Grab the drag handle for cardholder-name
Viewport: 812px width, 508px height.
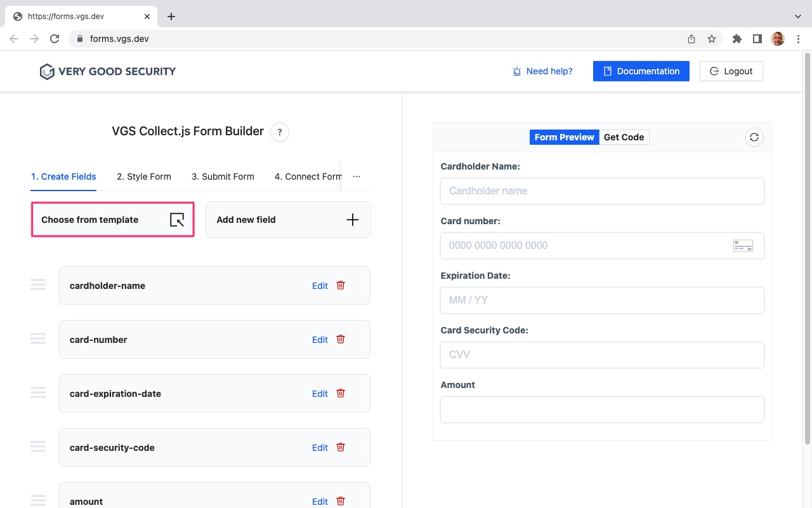(x=38, y=284)
